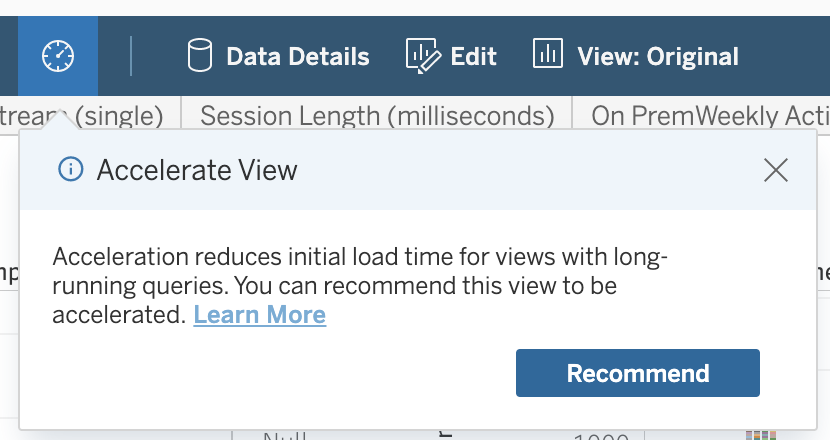
Task: Click the 1000 value below the popup
Action: [599, 436]
